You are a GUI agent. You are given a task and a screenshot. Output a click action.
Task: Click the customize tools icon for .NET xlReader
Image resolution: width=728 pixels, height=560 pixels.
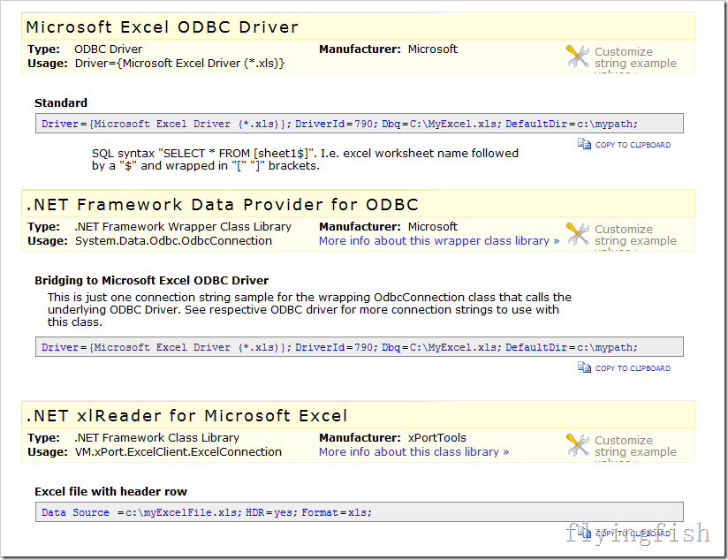[x=578, y=445]
